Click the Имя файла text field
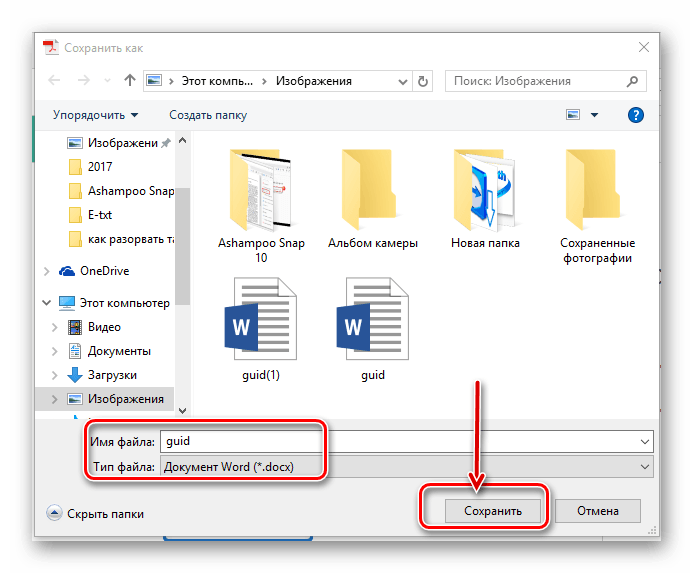 400,442
